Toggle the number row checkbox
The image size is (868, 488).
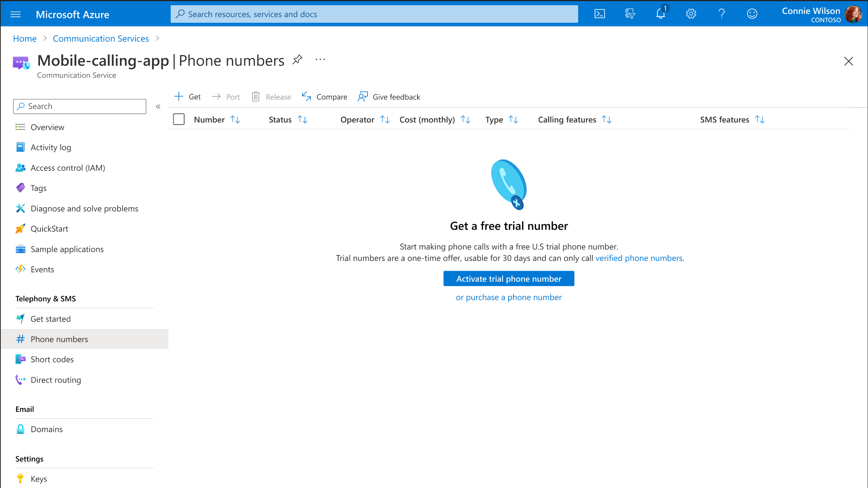[178, 119]
